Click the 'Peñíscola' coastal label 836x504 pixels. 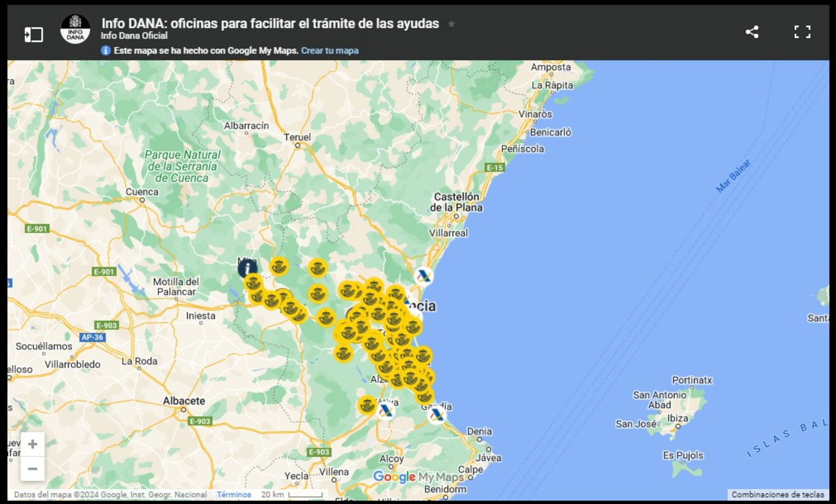click(522, 149)
